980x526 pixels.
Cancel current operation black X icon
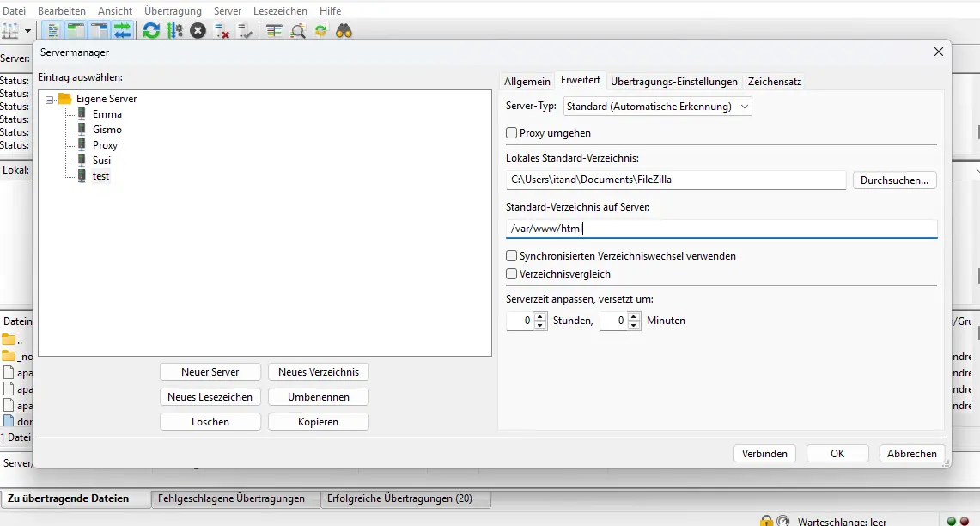[x=198, y=31]
